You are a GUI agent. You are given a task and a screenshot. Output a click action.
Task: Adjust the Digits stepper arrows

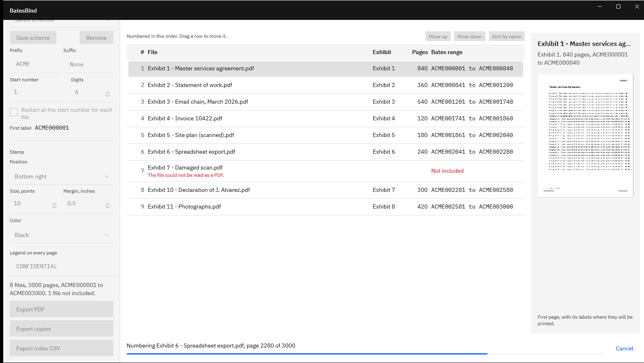[x=108, y=94]
